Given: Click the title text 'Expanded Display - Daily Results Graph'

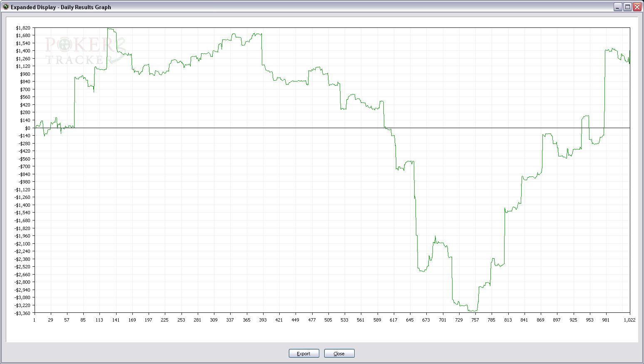Looking at the screenshot, I should (61, 7).
